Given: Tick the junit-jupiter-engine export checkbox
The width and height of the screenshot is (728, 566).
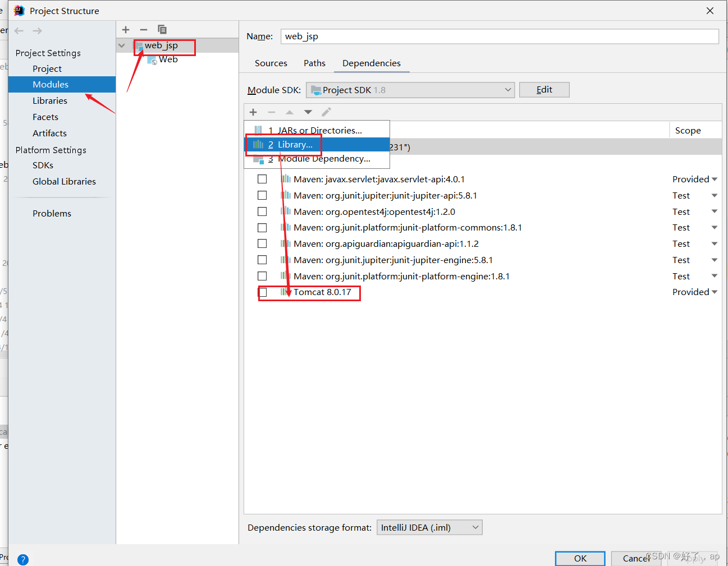Looking at the screenshot, I should tap(262, 260).
